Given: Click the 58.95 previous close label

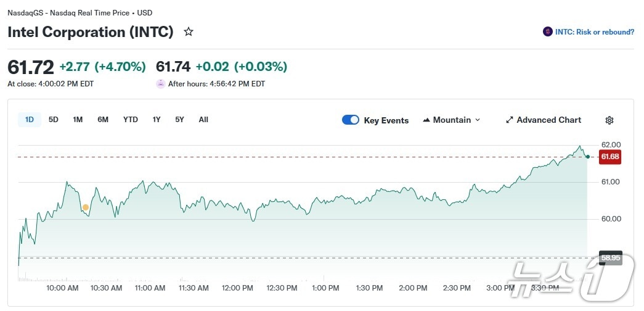Looking at the screenshot, I should (609, 258).
